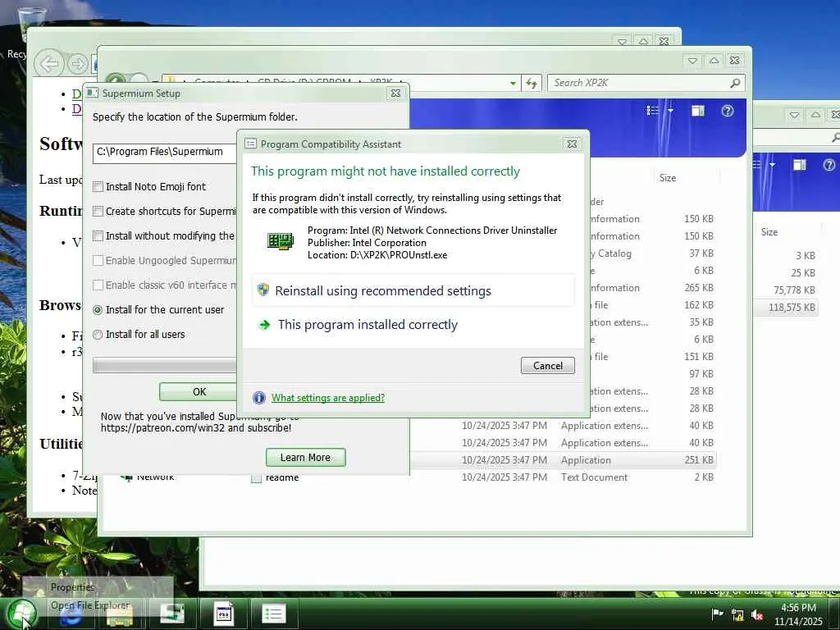Expand the XP2K address bar dropdown
This screenshot has height=630, width=840.
(x=513, y=83)
